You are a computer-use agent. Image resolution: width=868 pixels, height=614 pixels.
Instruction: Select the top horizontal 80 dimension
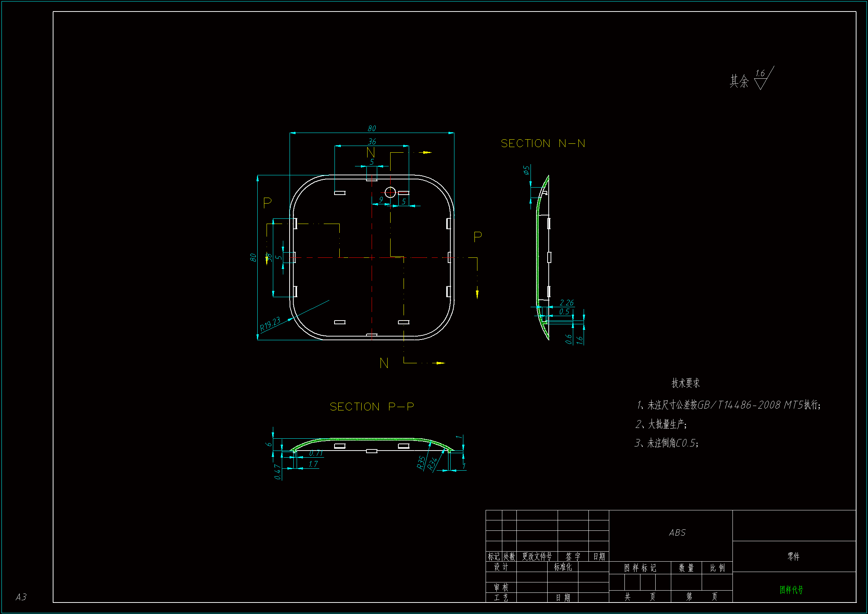[x=372, y=129]
